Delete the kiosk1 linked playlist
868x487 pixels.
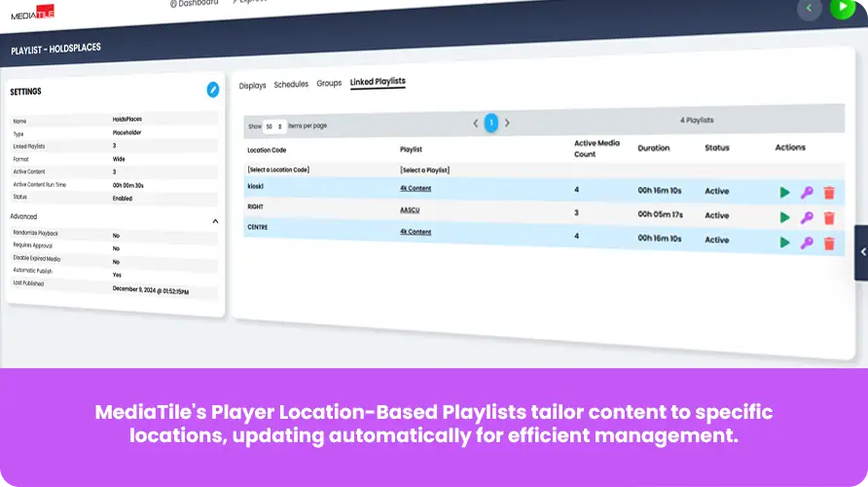click(x=829, y=192)
